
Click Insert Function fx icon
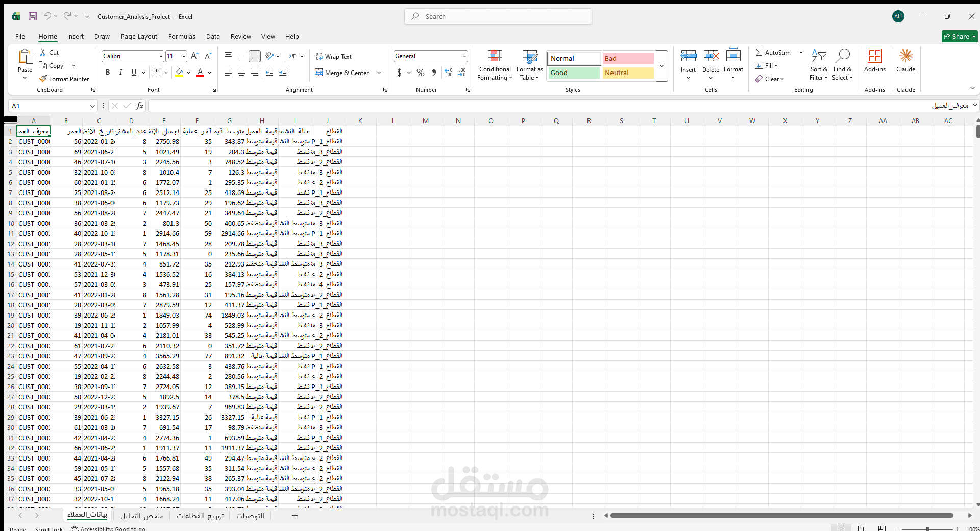(x=139, y=106)
